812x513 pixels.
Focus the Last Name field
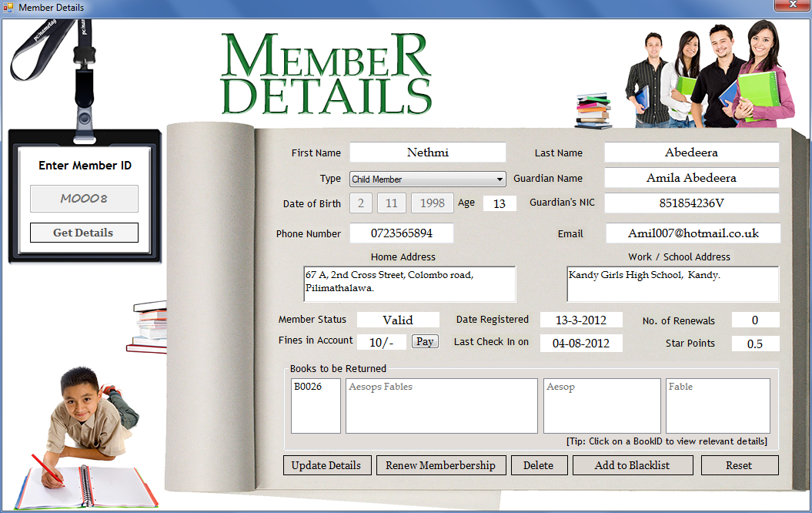point(691,153)
